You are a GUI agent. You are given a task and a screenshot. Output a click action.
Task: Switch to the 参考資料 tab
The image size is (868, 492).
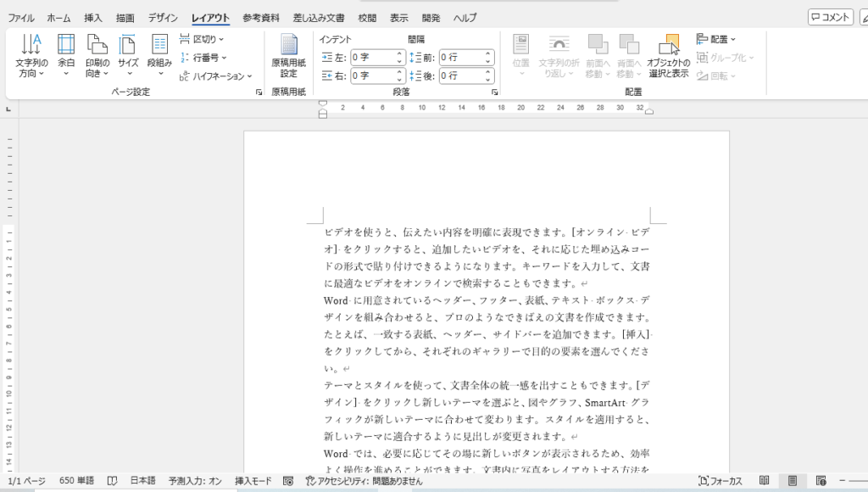pos(261,18)
